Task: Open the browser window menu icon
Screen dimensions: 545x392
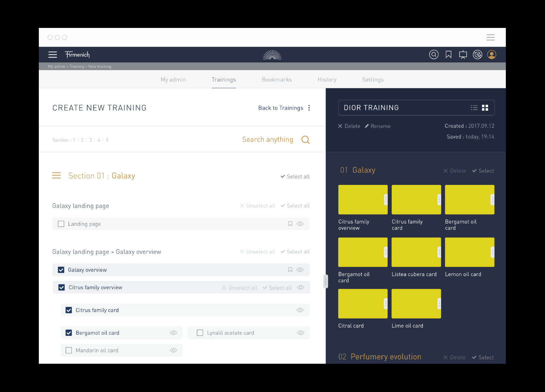Action: point(490,37)
